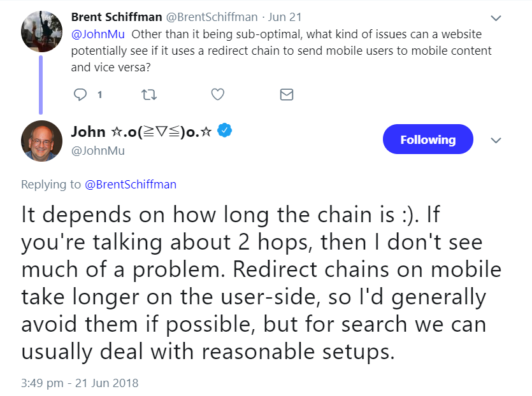Click @BrentSchiffman in the Replying to line
532x396 pixels.
pos(131,185)
